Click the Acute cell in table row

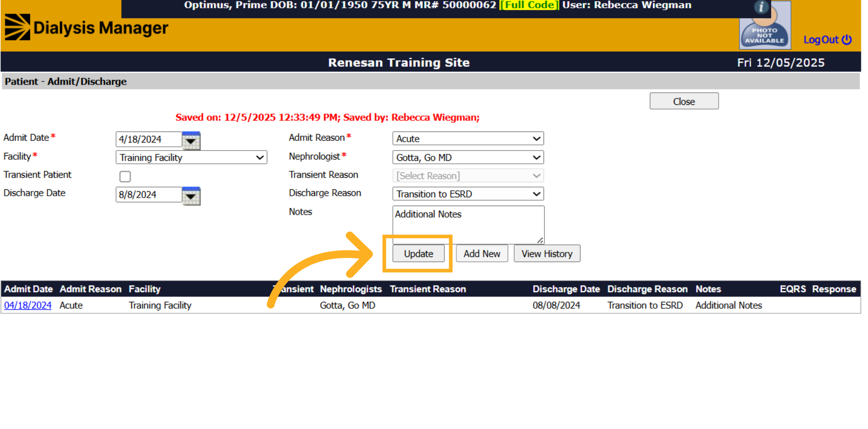tap(71, 305)
